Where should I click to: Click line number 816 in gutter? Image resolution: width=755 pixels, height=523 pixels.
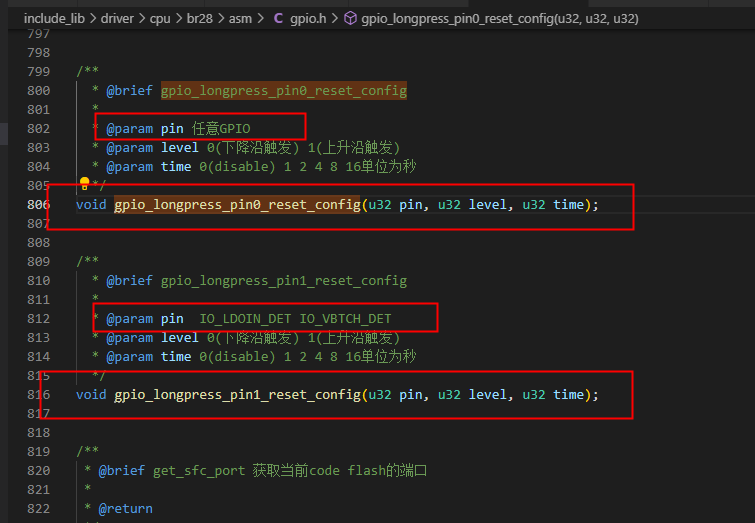39,395
